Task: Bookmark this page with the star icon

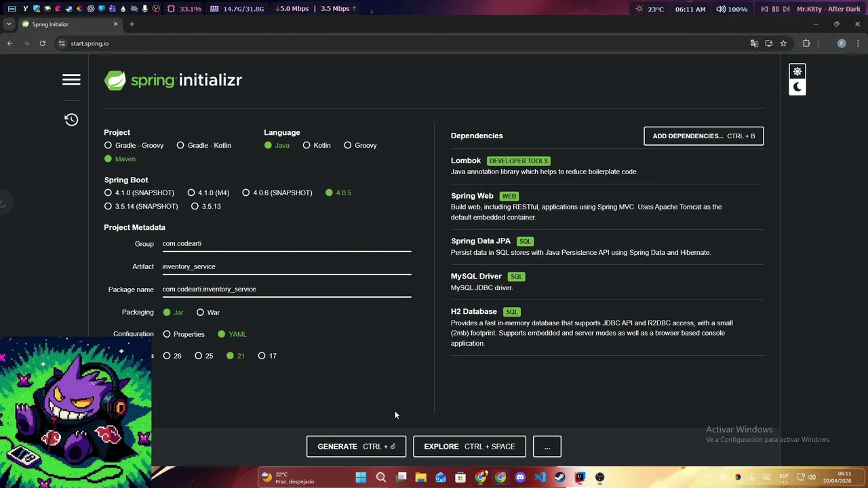Action: point(783,43)
